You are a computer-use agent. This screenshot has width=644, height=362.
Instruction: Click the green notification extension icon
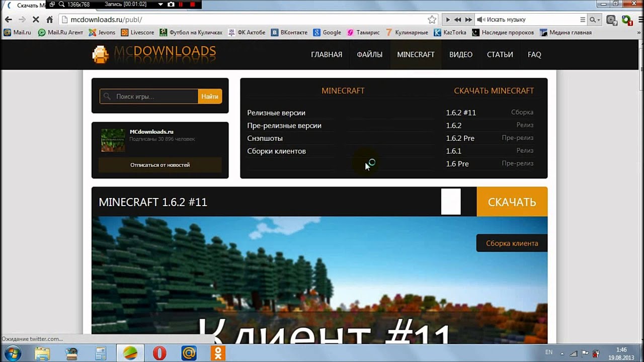pyautogui.click(x=626, y=20)
